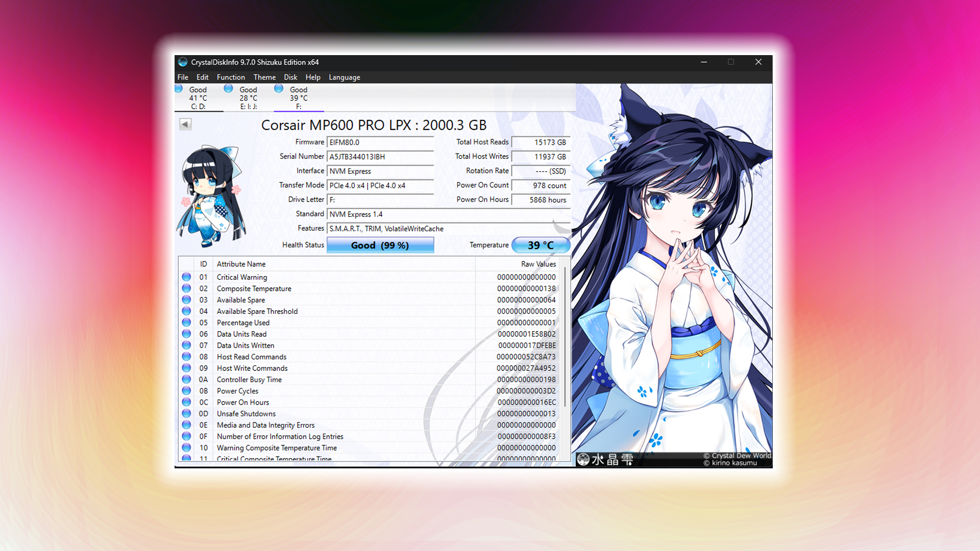This screenshot has width=980, height=551.
Task: Click the 39 °C temperature button
Action: pyautogui.click(x=541, y=245)
